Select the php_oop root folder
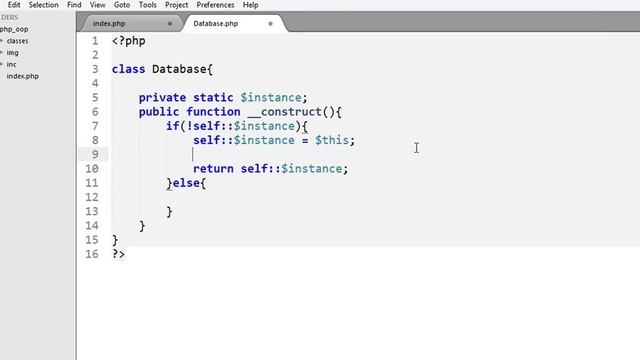 (14, 29)
